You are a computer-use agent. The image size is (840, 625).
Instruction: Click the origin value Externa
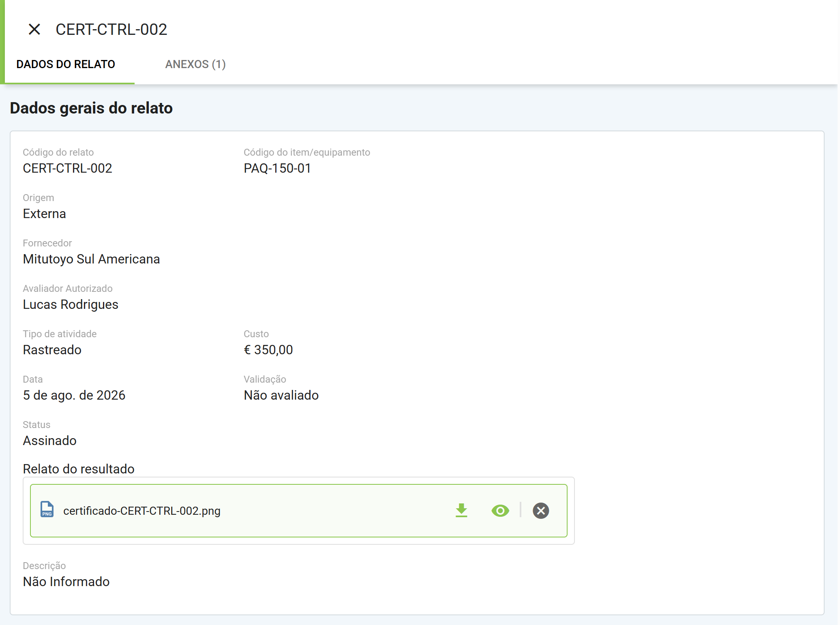coord(44,214)
